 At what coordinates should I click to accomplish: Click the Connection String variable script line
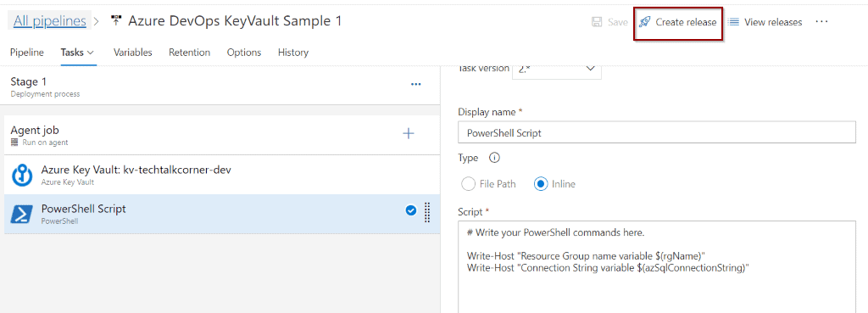point(608,268)
